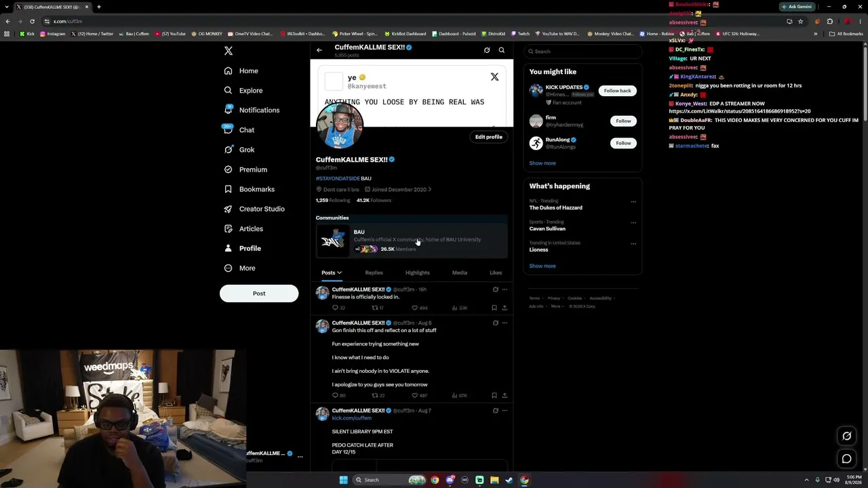The height and width of the screenshot is (488, 868).
Task: Open Grok from the left sidebar
Action: click(x=239, y=149)
